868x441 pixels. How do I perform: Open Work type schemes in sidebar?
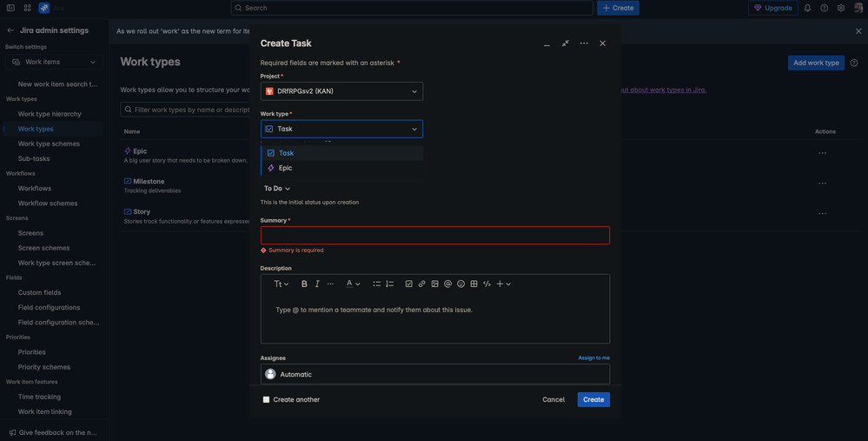tap(49, 144)
